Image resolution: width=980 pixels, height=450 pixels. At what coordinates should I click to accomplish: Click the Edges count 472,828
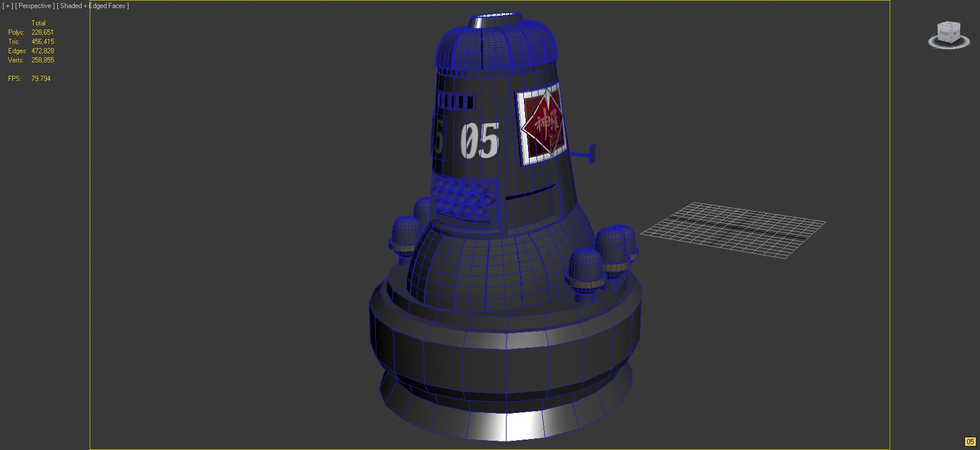pyautogui.click(x=42, y=51)
